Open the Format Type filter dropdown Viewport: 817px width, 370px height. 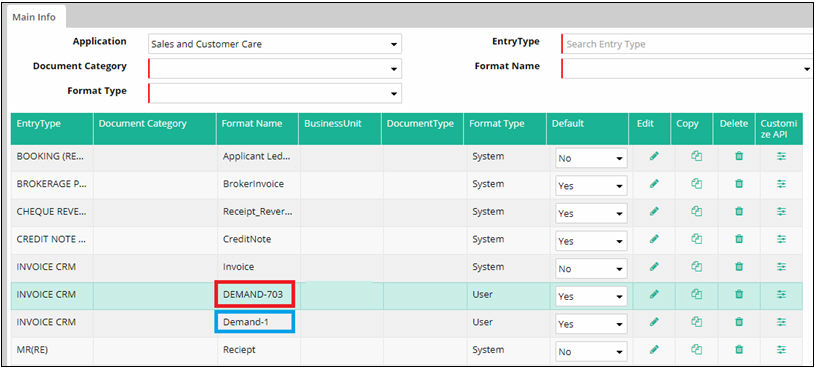(x=275, y=93)
